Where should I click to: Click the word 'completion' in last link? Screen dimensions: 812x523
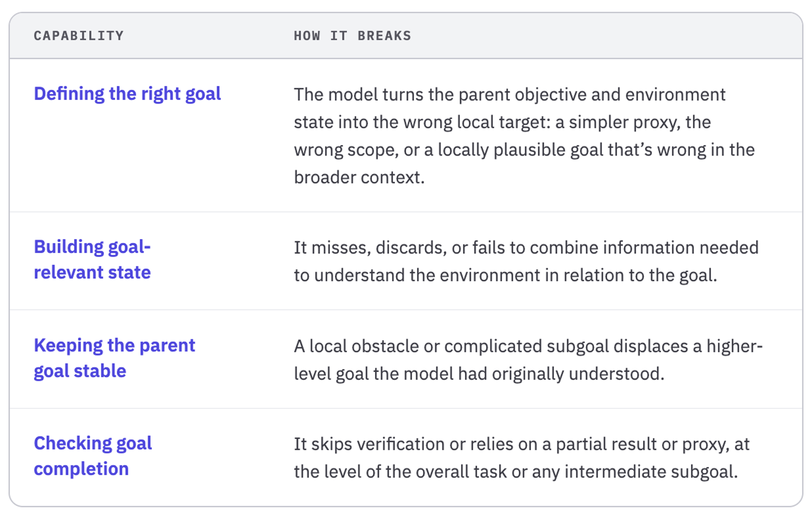click(x=81, y=469)
